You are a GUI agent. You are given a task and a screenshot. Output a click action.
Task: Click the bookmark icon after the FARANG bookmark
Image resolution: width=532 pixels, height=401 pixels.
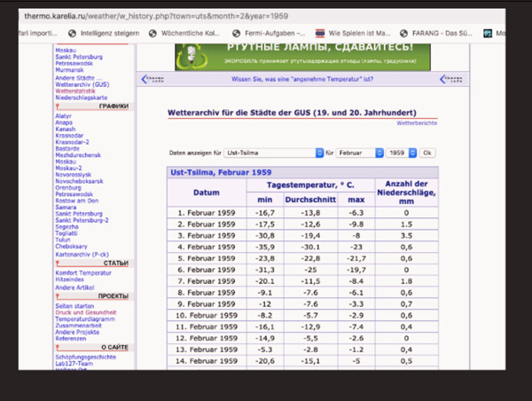tap(488, 34)
